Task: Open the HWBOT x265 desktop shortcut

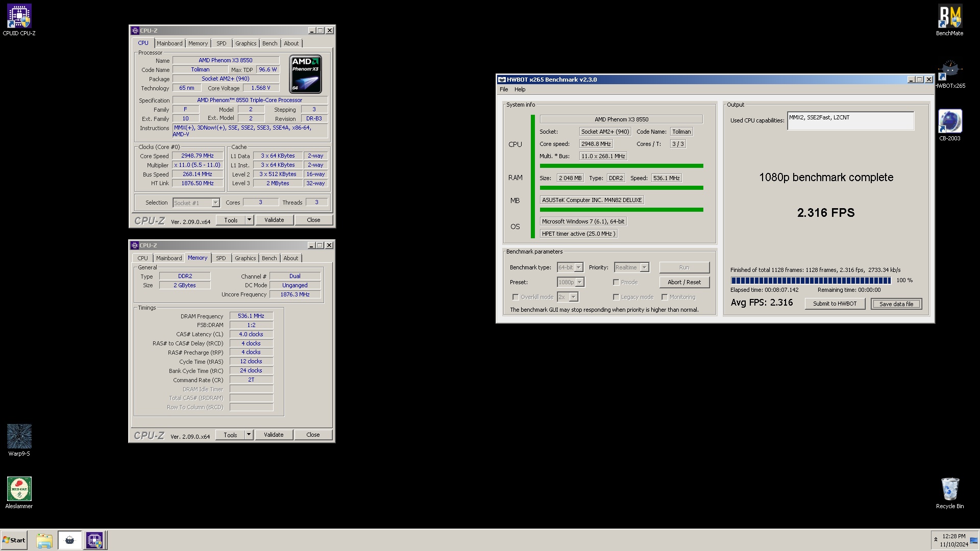Action: pos(949,74)
